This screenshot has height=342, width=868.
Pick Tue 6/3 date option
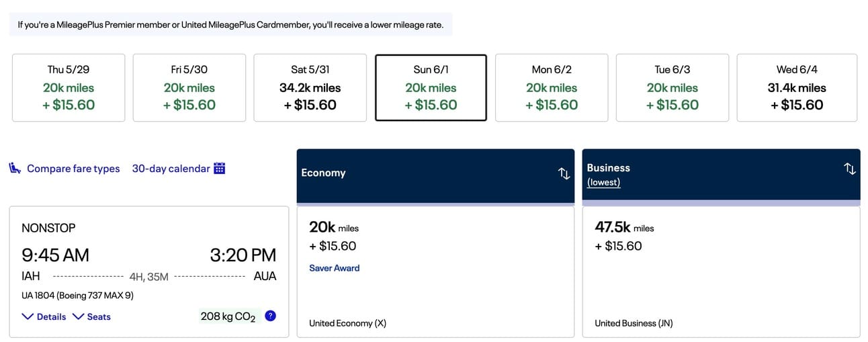click(672, 88)
